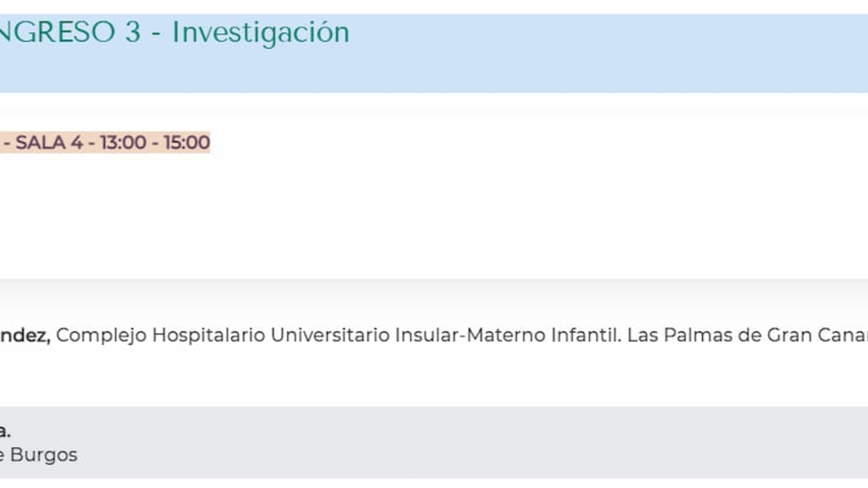
Task: Click the bold "a." text in gray row
Action: click(x=5, y=431)
